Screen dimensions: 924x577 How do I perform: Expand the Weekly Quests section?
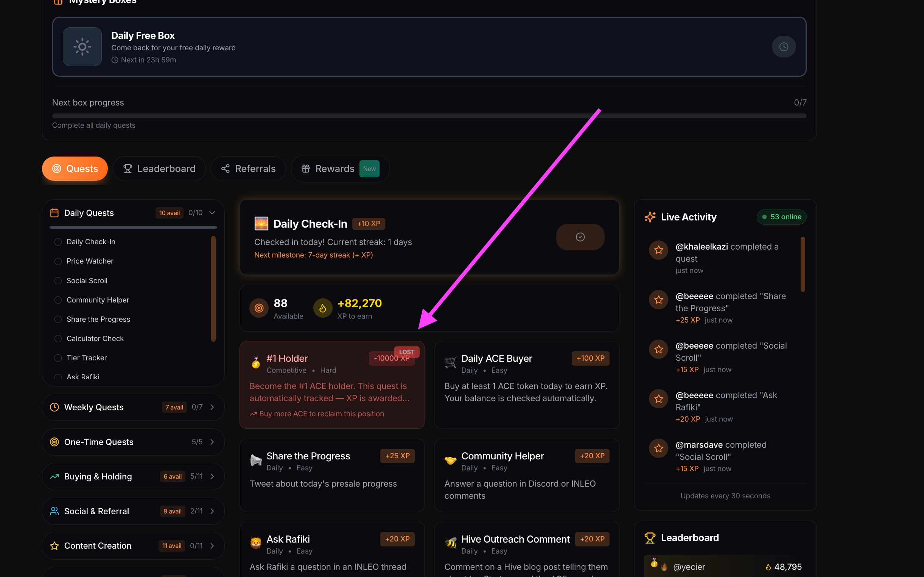(x=212, y=407)
